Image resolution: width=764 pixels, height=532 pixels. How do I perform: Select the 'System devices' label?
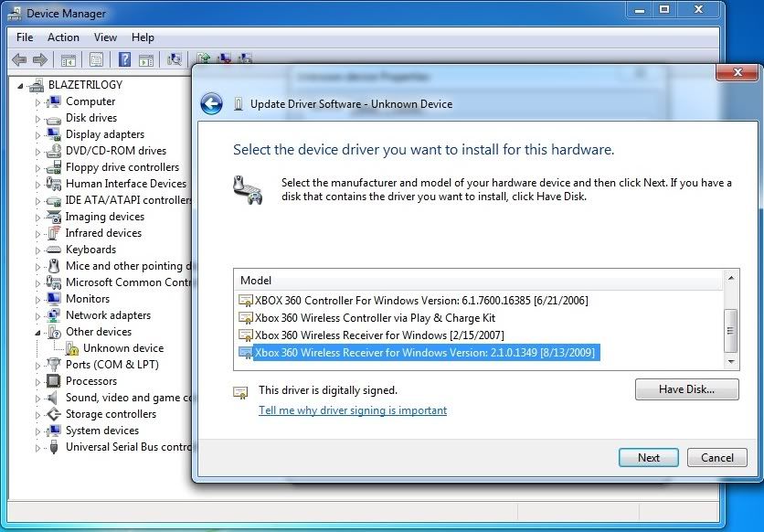coord(102,431)
